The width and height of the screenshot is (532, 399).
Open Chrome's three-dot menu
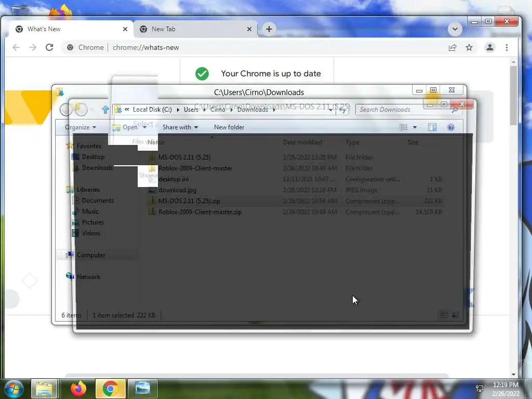(x=507, y=47)
